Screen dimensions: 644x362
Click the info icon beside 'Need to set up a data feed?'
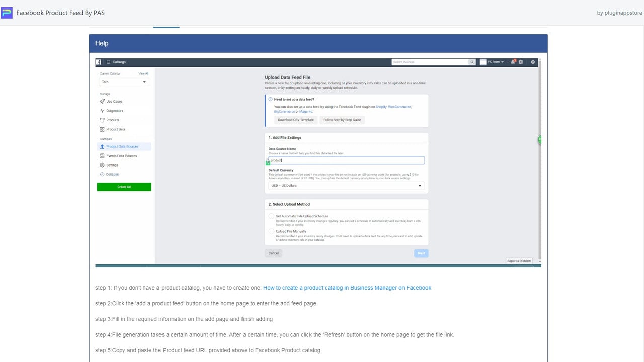270,99
